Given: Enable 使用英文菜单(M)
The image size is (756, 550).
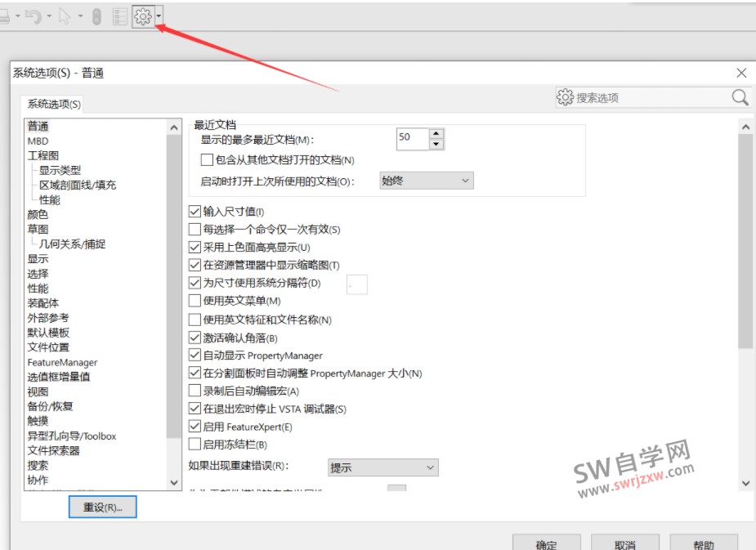Looking at the screenshot, I should tap(195, 301).
